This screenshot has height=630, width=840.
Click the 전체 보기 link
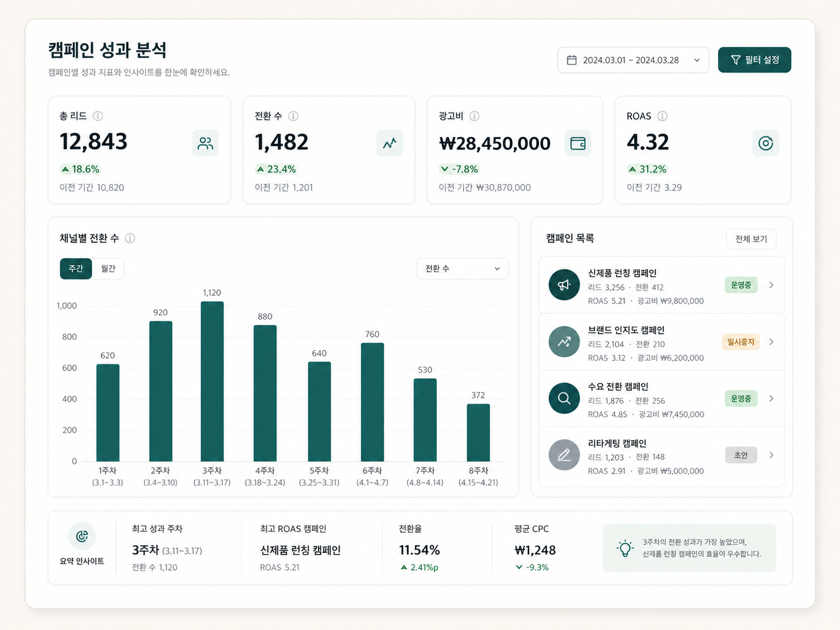(x=751, y=238)
